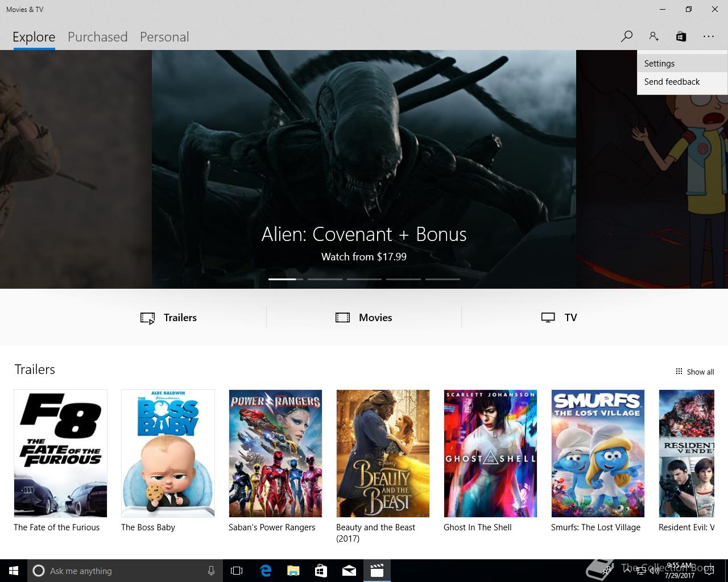Open The Fate of the Furious poster
Screen dimensions: 728x582
coord(60,454)
